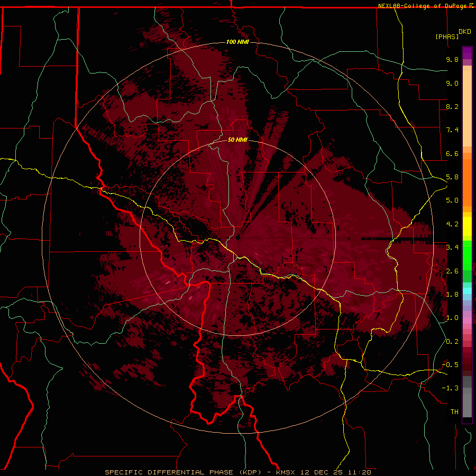The image size is (476, 476).
Task: Select the 5.0 value on the color scale
Action: [x=452, y=200]
